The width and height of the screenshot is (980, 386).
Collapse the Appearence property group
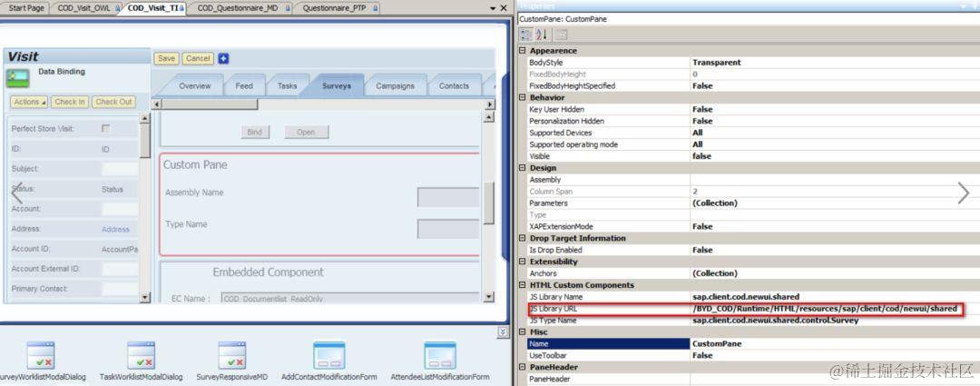pyautogui.click(x=523, y=51)
